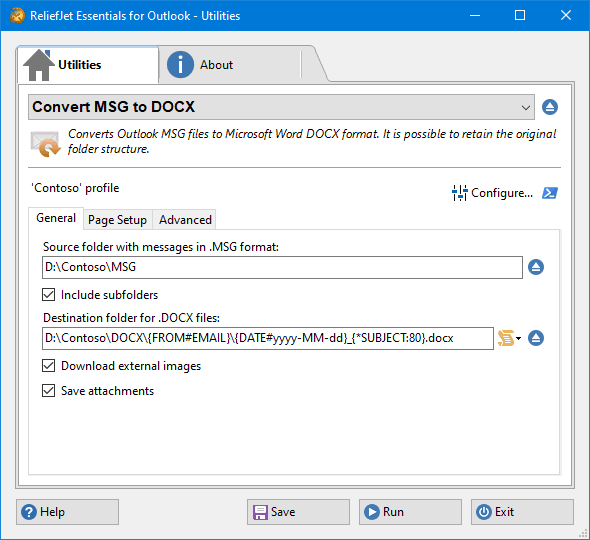Click the Exit button
The width and height of the screenshot is (590, 540).
tap(522, 512)
